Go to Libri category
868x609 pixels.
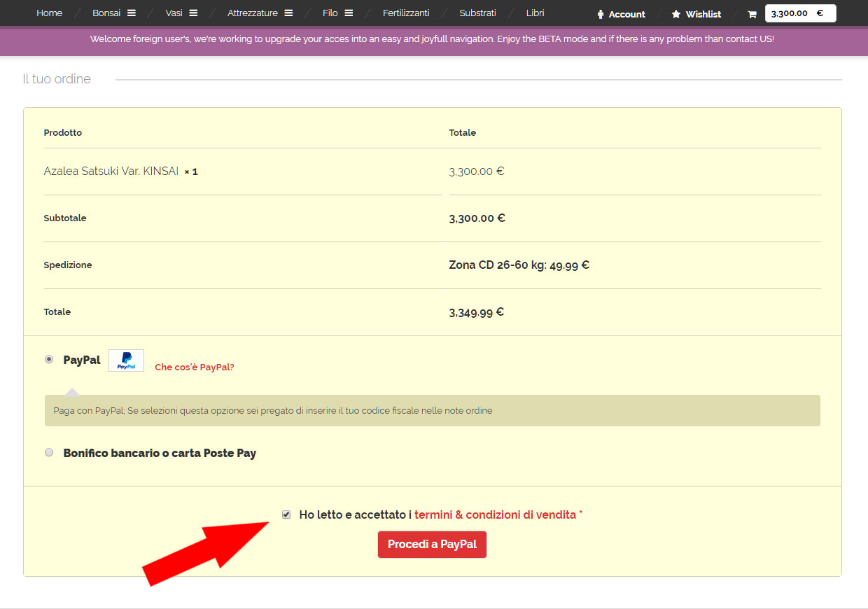click(535, 13)
